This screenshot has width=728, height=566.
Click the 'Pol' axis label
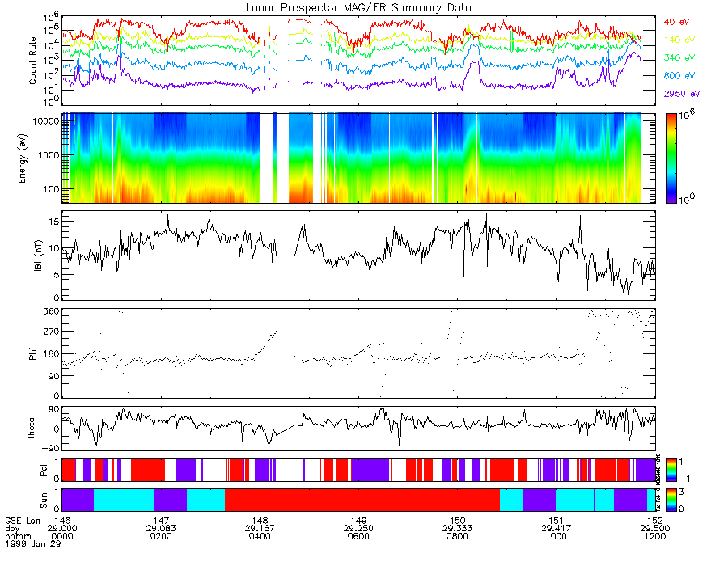(x=43, y=471)
